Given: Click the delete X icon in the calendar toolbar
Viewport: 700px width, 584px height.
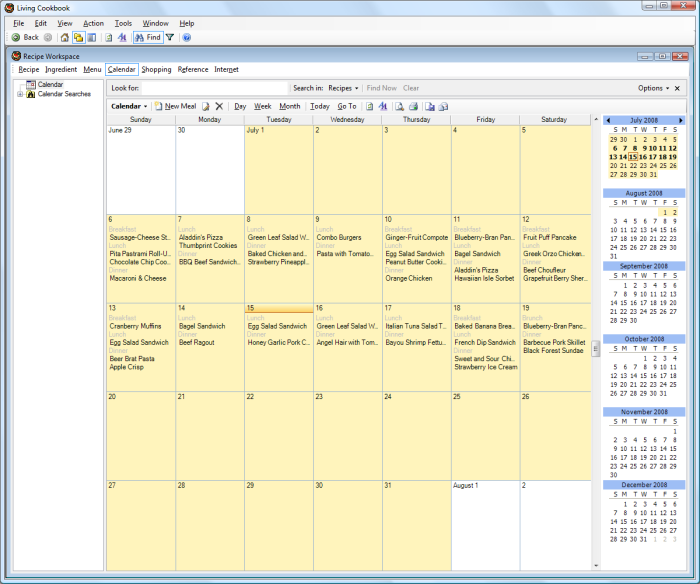Looking at the screenshot, I should click(219, 106).
